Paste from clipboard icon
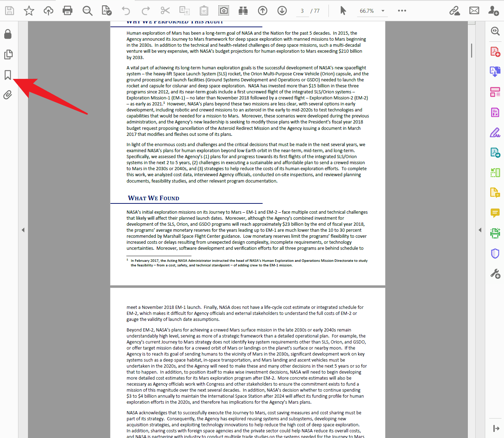 click(x=204, y=11)
